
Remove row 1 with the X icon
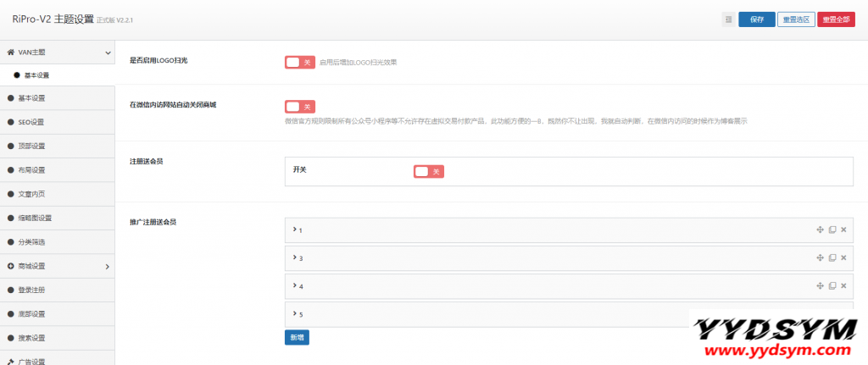pos(843,230)
